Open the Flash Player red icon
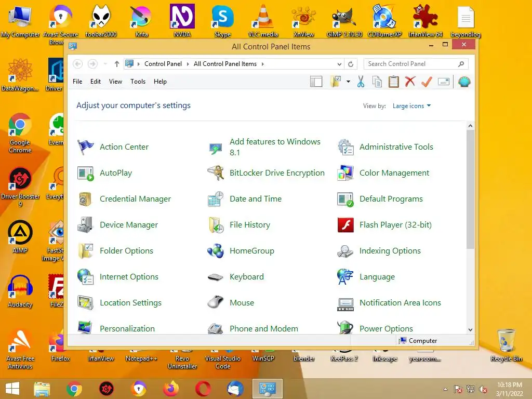Viewport: 532px width, 399px height. 345,225
